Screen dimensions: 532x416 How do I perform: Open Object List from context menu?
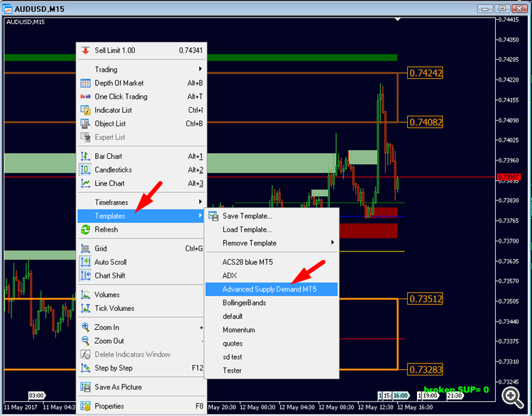(x=141, y=124)
